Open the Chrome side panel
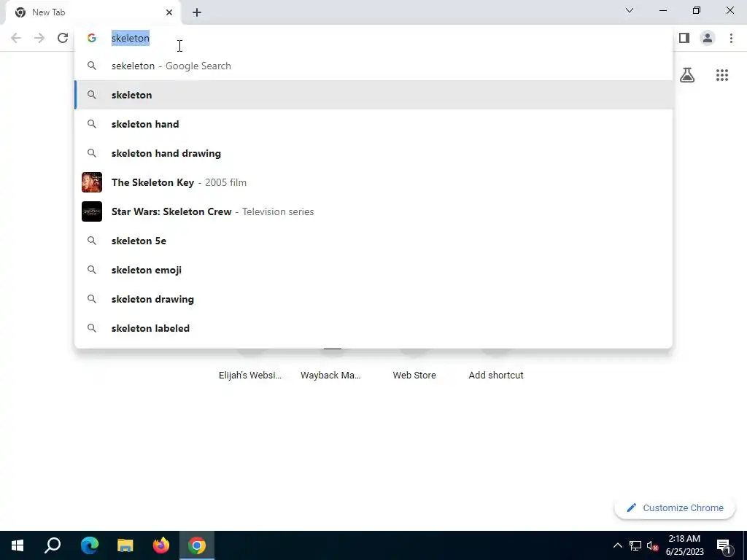This screenshot has height=560, width=747. [x=684, y=38]
